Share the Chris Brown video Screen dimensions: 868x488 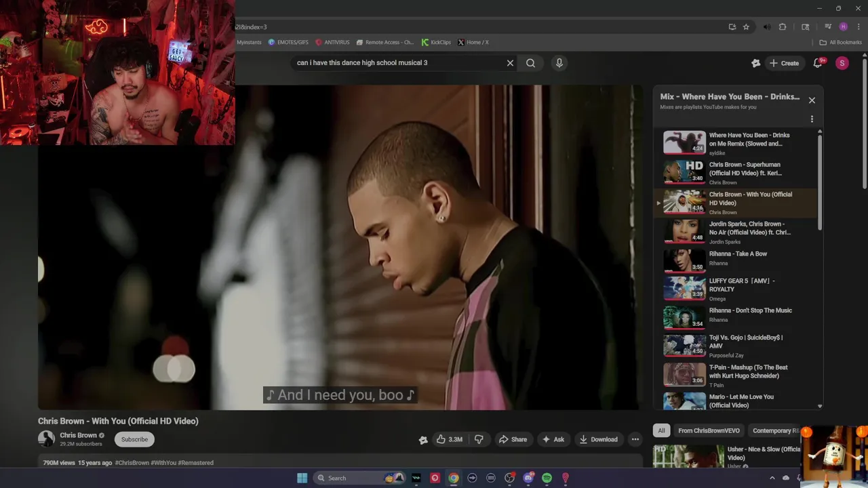513,439
